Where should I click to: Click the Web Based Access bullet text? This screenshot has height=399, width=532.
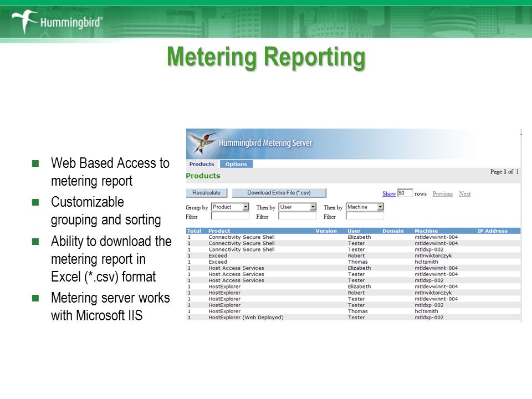110,172
